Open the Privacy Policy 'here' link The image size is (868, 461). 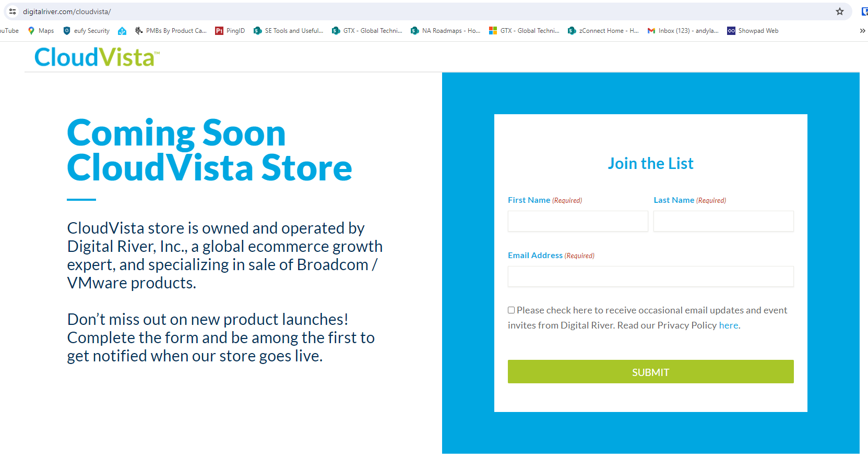click(x=729, y=325)
